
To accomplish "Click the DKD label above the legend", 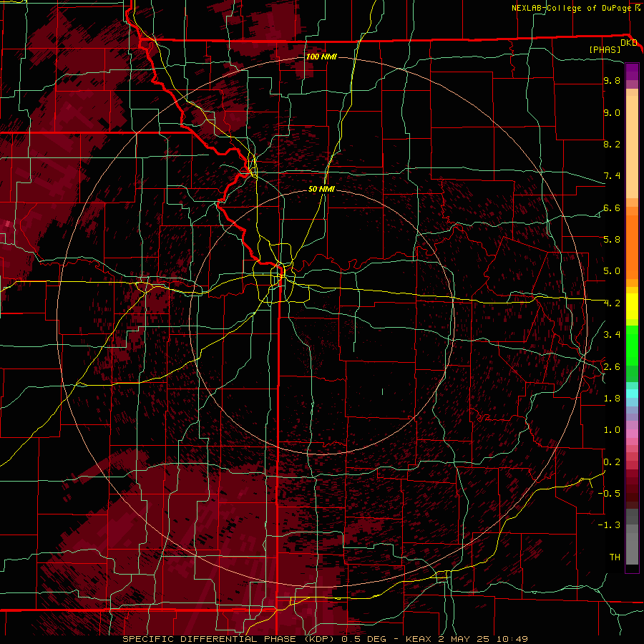I will tap(628, 43).
